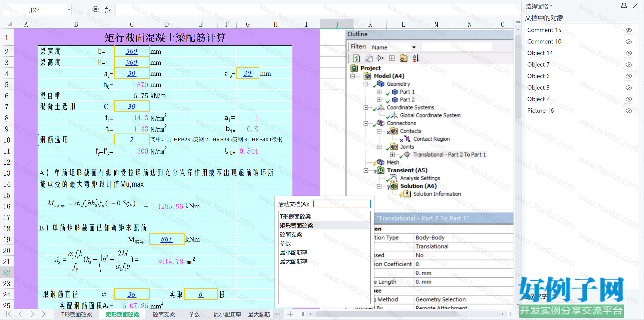
Task: Click the Model (A4) icon in tree
Action: (x=368, y=76)
